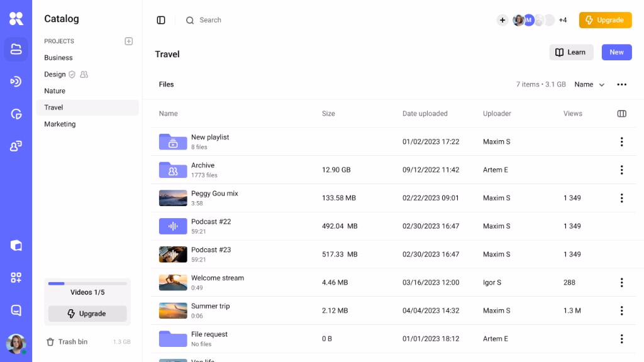Select the Marketing project
The image size is (644, 362).
pyautogui.click(x=60, y=124)
